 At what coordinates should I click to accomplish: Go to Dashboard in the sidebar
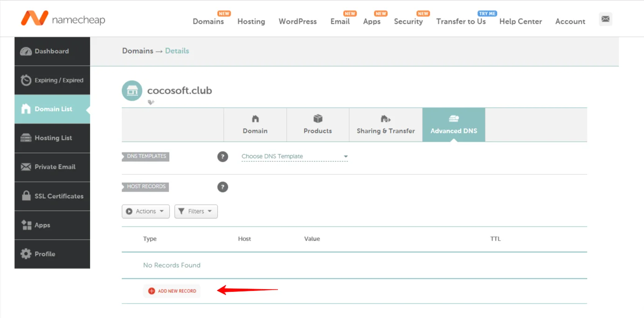[x=52, y=51]
